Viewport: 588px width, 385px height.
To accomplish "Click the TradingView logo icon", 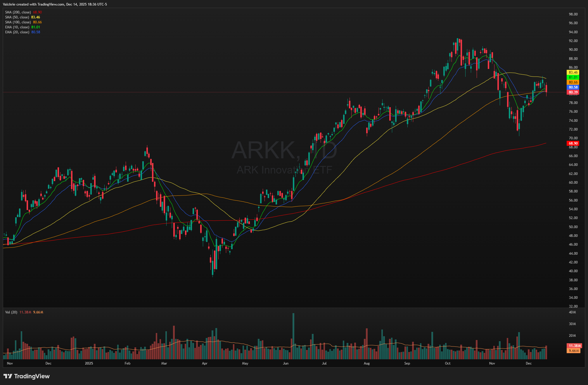I will click(8, 376).
